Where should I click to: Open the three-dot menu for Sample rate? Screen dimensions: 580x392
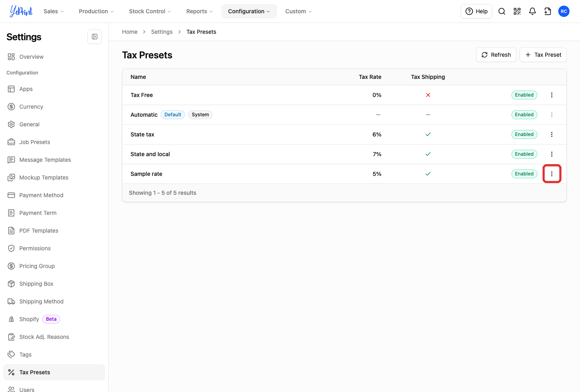pos(552,174)
